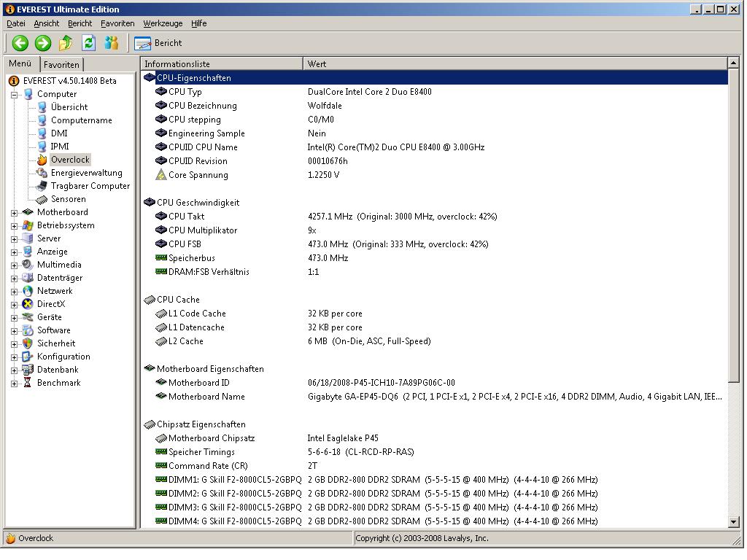Open the Datei menu

pos(16,23)
